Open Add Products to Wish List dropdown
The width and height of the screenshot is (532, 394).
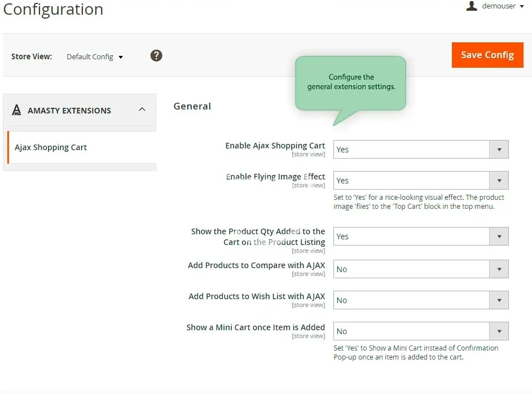point(420,300)
